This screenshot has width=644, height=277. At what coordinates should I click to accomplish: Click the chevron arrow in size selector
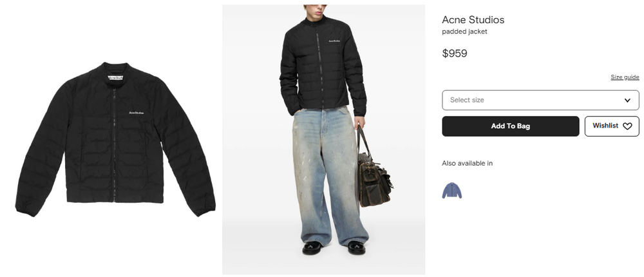tap(627, 100)
